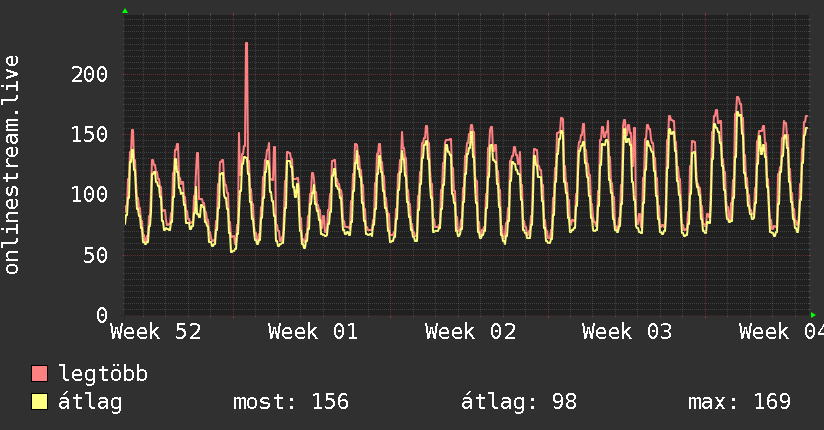The image size is (824, 430).
Task: Click the Week 01 x-axis label
Action: 313,331
